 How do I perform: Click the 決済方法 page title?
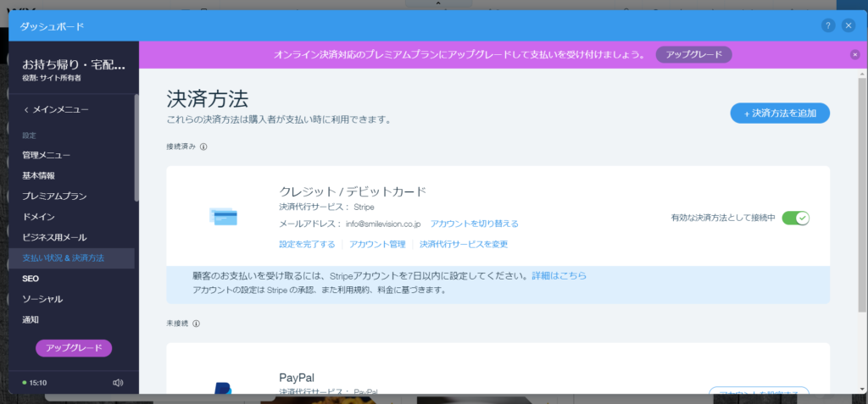(x=208, y=98)
